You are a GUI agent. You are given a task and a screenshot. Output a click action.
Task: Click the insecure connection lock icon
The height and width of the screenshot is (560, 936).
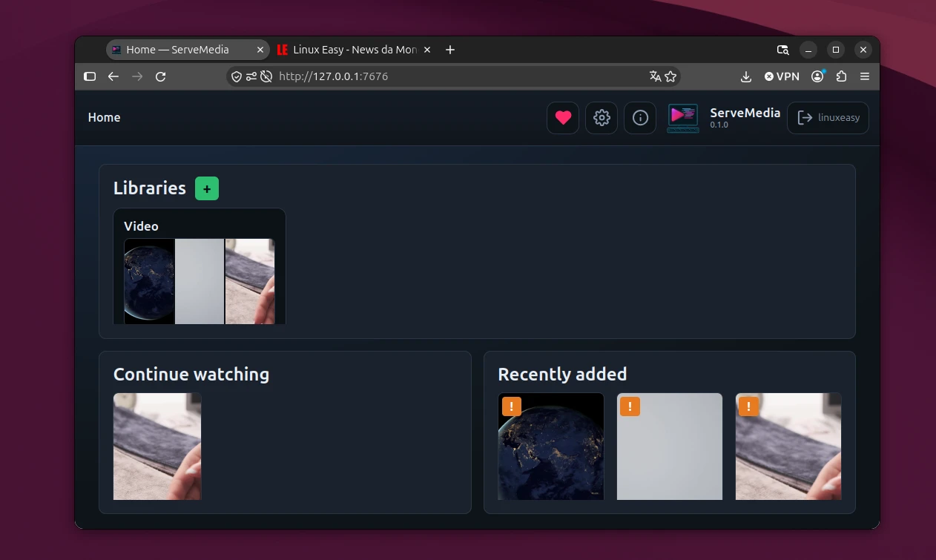pyautogui.click(x=266, y=76)
